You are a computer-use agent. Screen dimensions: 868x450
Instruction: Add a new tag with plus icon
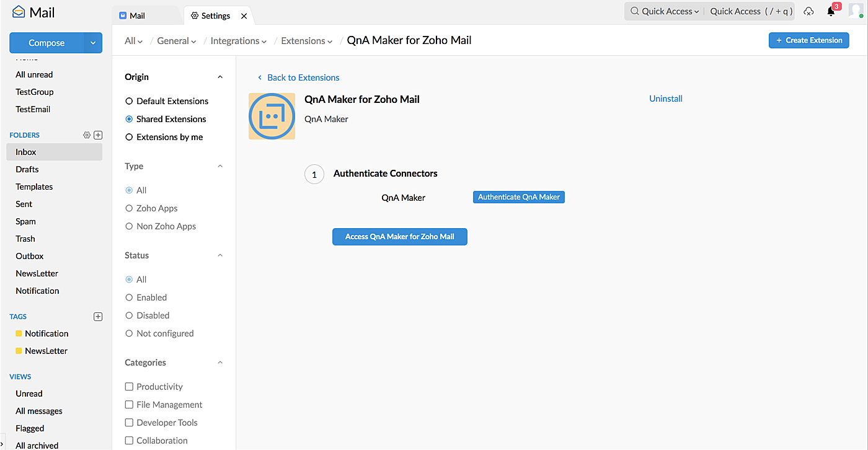tap(98, 317)
